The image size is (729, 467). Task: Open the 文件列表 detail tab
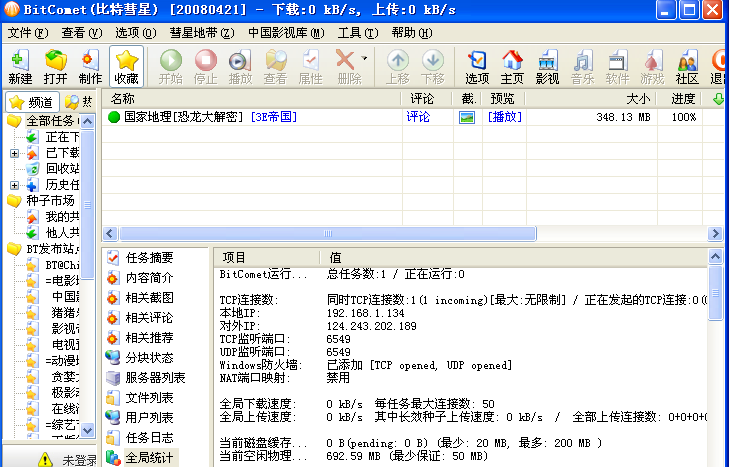pyautogui.click(x=142, y=398)
